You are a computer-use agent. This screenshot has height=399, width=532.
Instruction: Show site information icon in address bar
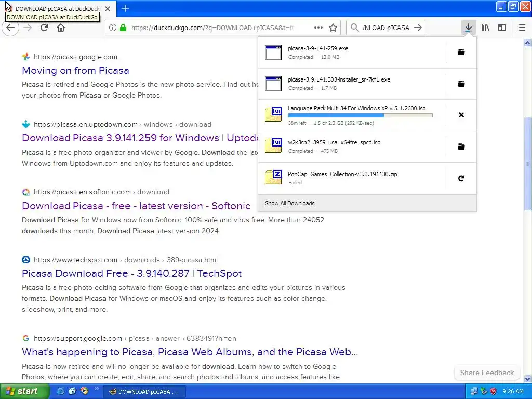[112, 28]
